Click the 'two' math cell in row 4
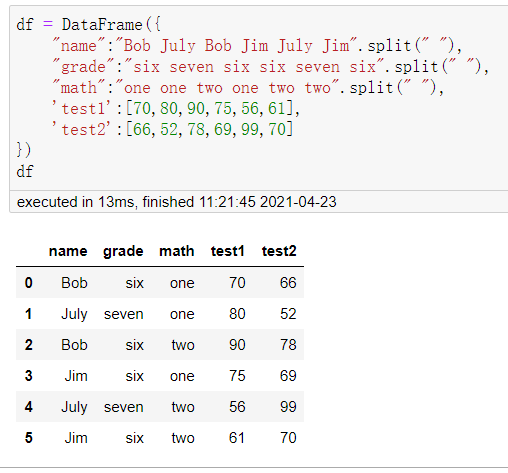508x473 pixels. point(183,407)
